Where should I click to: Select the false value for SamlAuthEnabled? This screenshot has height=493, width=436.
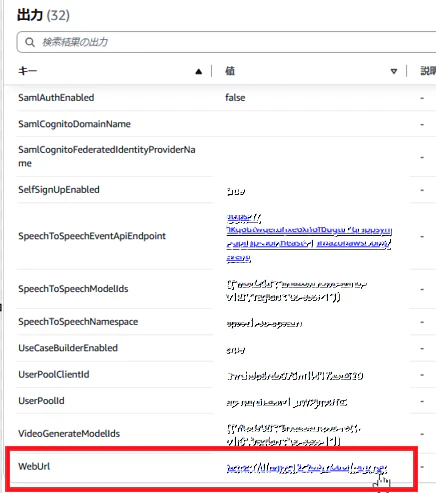click(235, 98)
